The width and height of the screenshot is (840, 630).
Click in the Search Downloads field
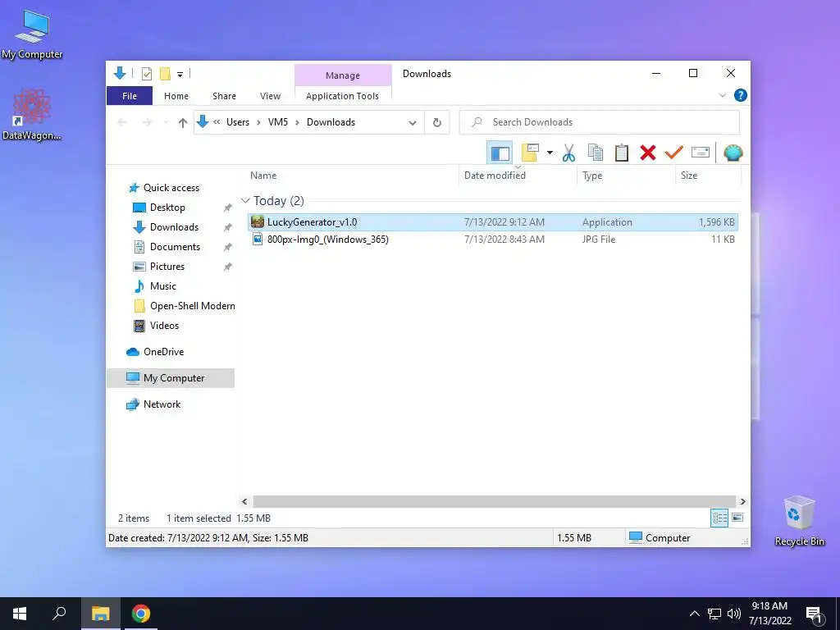600,122
